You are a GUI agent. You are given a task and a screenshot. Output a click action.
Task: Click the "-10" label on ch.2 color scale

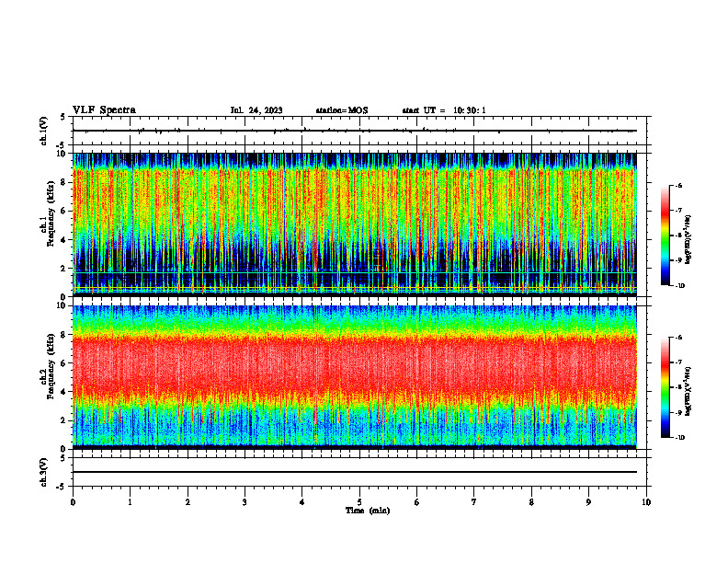click(x=679, y=438)
